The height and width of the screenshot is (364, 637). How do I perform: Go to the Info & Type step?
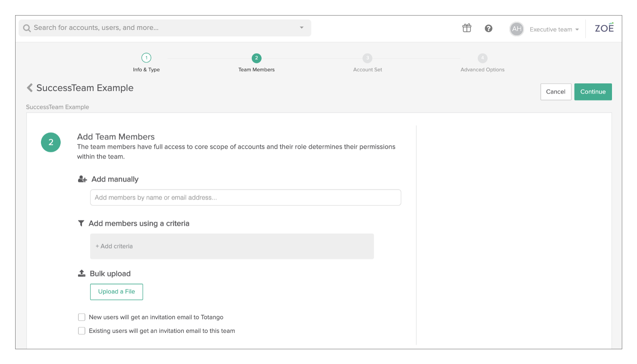click(146, 62)
